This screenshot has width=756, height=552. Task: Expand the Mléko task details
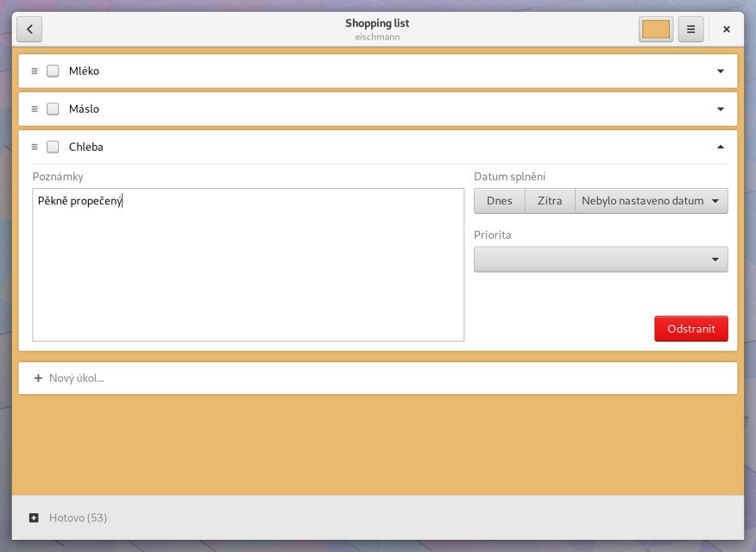click(721, 71)
